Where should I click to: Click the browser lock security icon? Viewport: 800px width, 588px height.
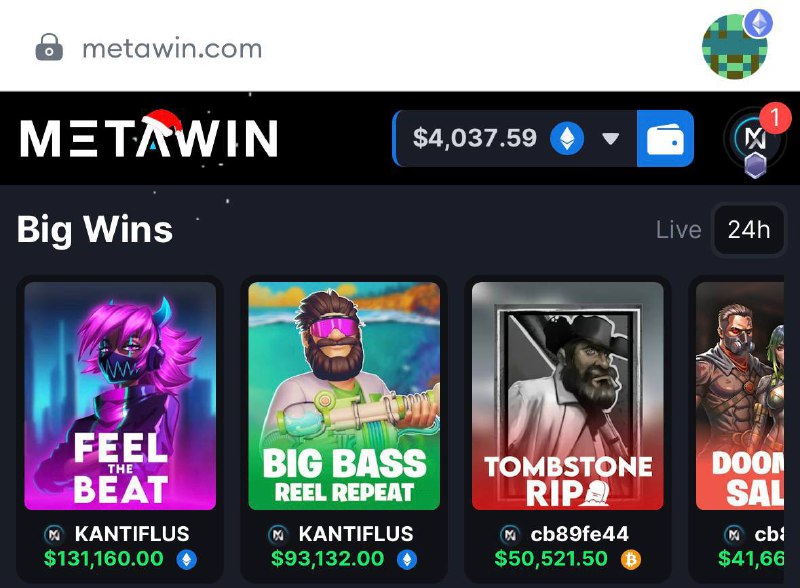[49, 48]
